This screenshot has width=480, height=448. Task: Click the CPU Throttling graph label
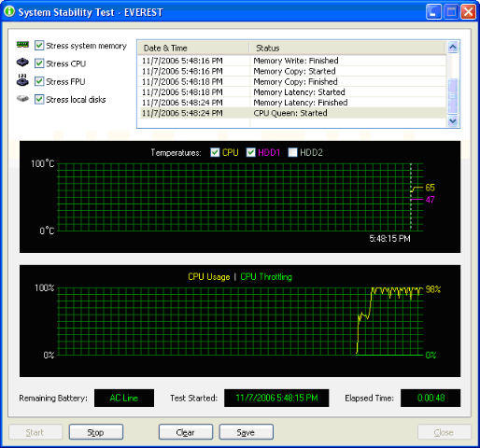(x=266, y=277)
